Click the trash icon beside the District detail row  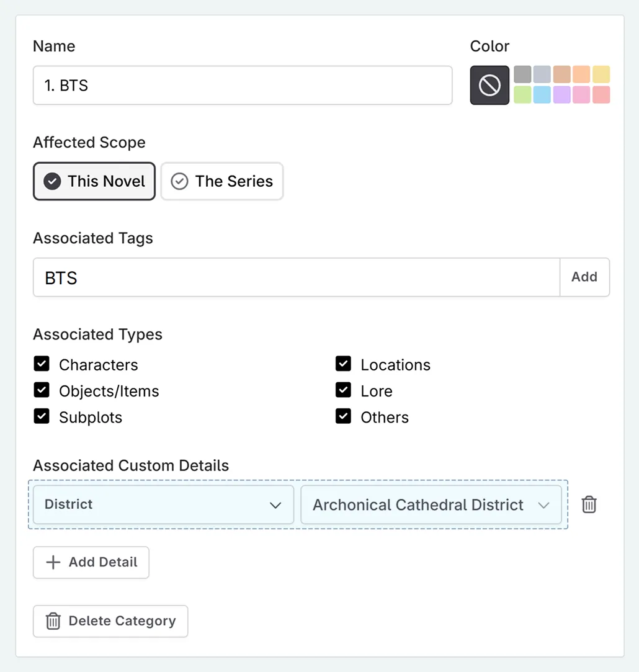[x=589, y=504]
